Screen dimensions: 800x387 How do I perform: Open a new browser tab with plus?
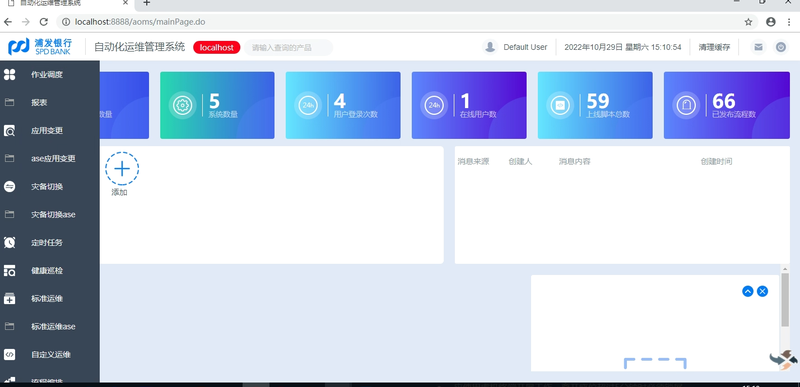pyautogui.click(x=146, y=3)
